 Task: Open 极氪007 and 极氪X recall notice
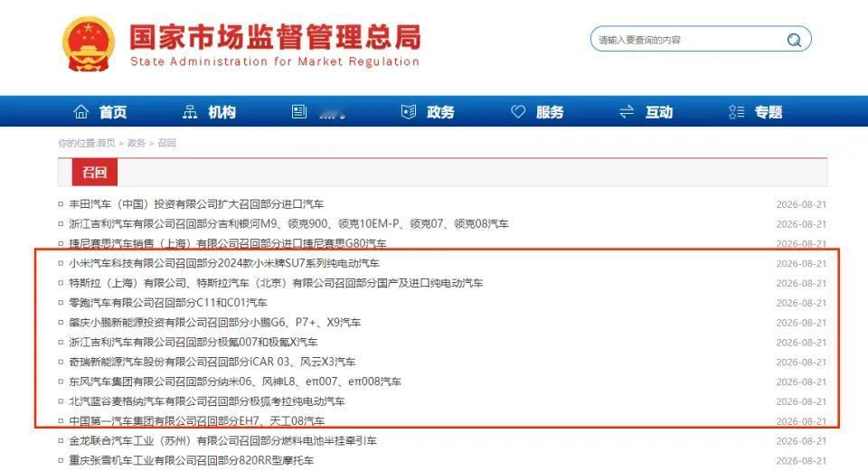coord(193,342)
